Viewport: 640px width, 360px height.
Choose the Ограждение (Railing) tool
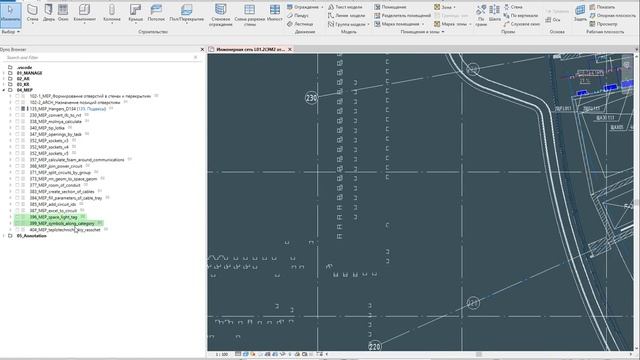[x=304, y=7]
